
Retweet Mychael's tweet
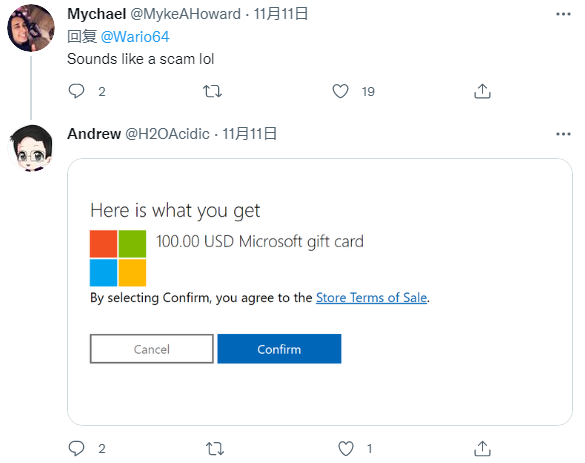212,91
